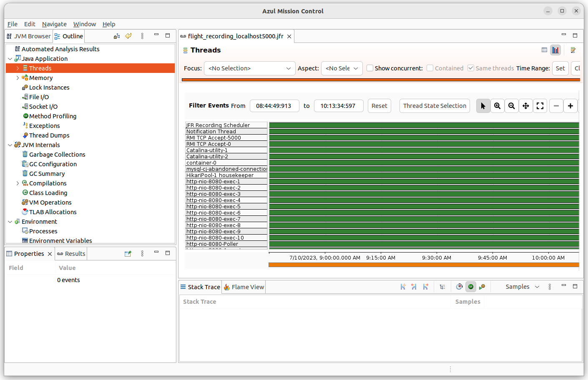Toggle the Contained checkbox
Screen dimensions: 588x380
pos(430,68)
